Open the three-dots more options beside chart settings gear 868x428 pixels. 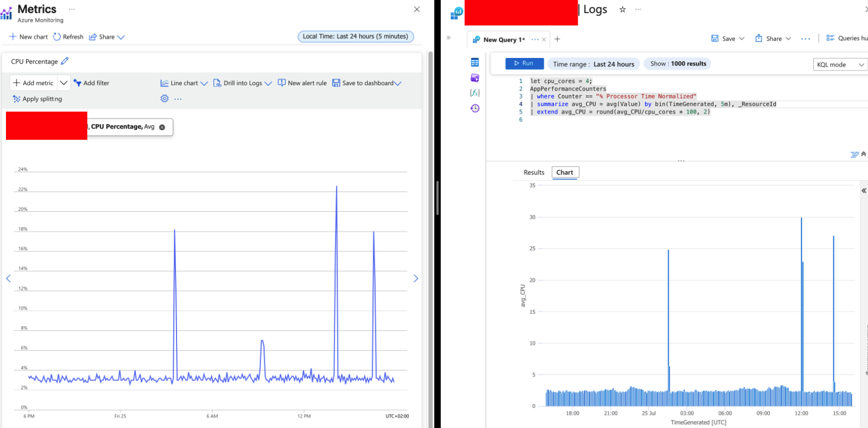coord(178,99)
